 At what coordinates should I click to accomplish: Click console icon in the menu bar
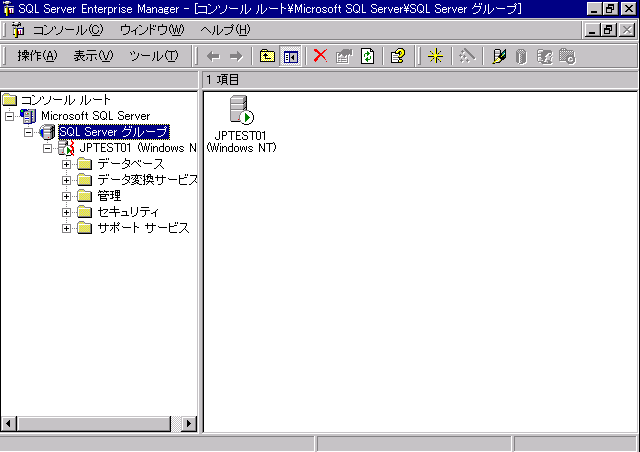pos(18,30)
